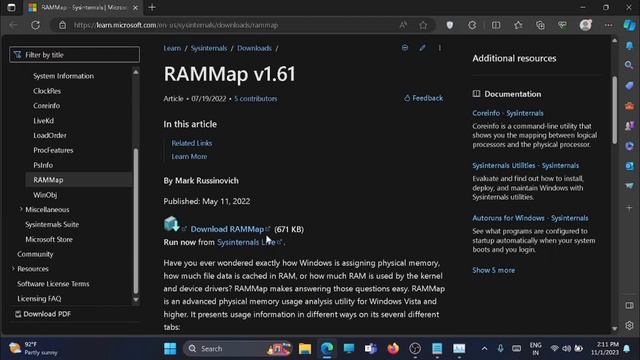
Task: Open System Information in sidebar
Action: [x=63, y=76]
